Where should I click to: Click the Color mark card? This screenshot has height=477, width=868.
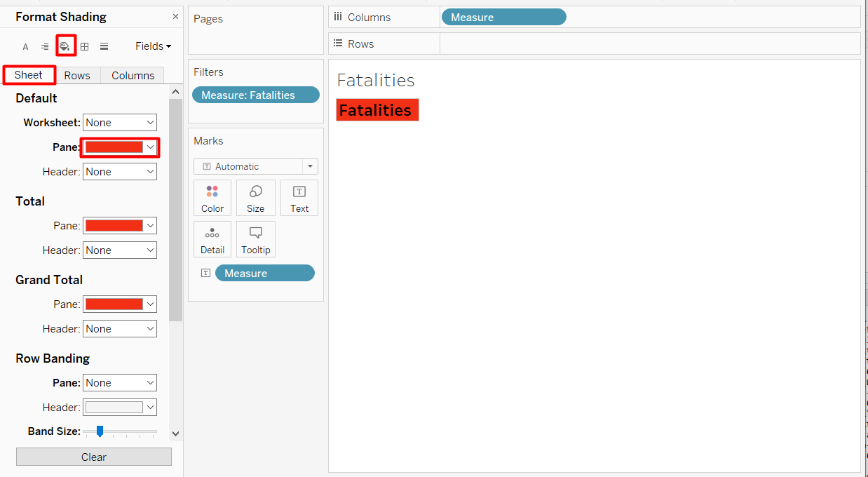[x=212, y=198]
